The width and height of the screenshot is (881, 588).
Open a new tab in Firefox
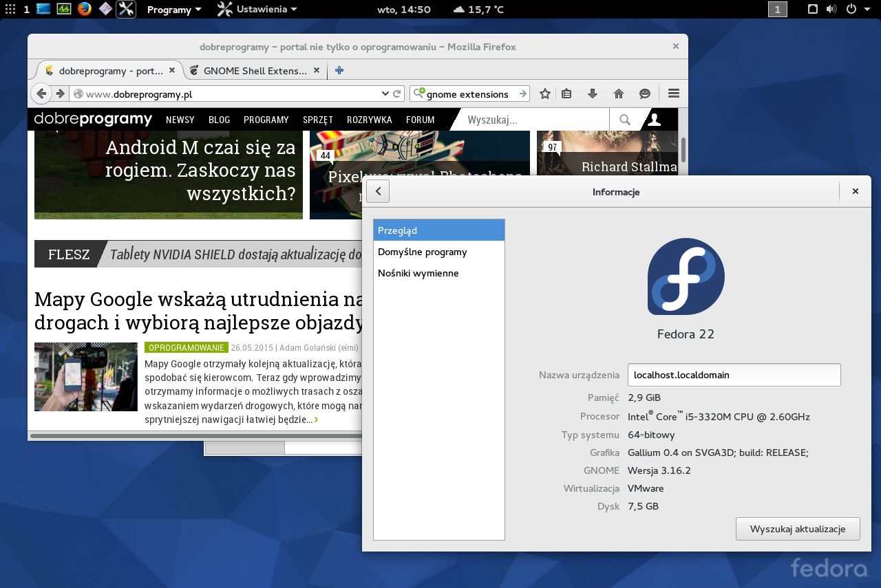click(339, 70)
